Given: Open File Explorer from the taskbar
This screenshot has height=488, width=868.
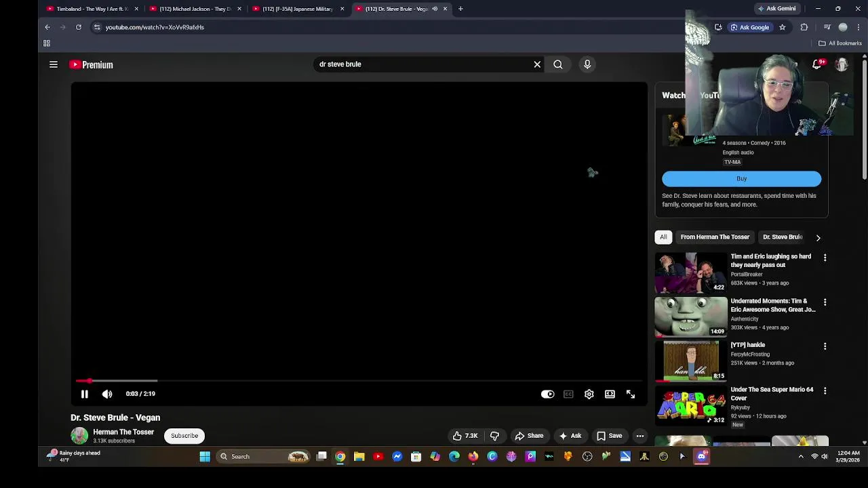Looking at the screenshot, I should point(359,457).
